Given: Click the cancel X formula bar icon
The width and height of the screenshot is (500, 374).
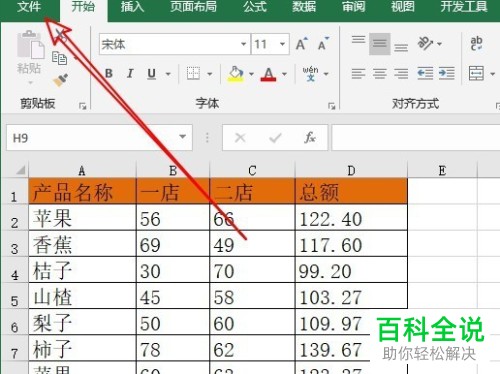Looking at the screenshot, I should (240, 137).
